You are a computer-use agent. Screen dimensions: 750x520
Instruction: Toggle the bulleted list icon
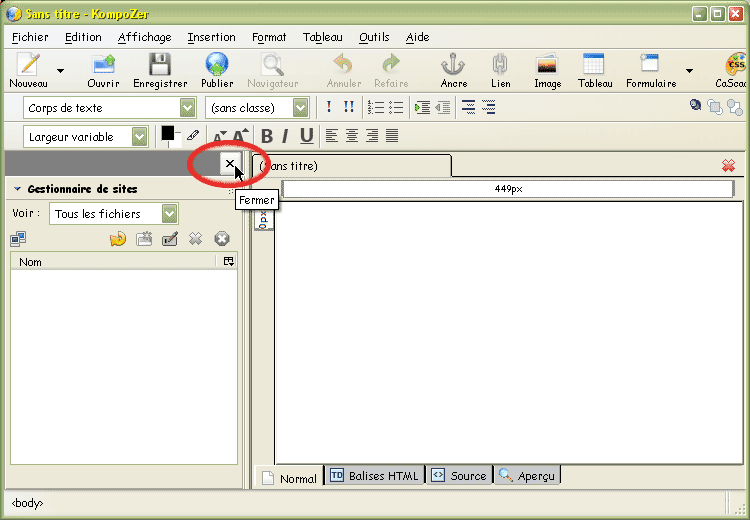[x=396, y=107]
